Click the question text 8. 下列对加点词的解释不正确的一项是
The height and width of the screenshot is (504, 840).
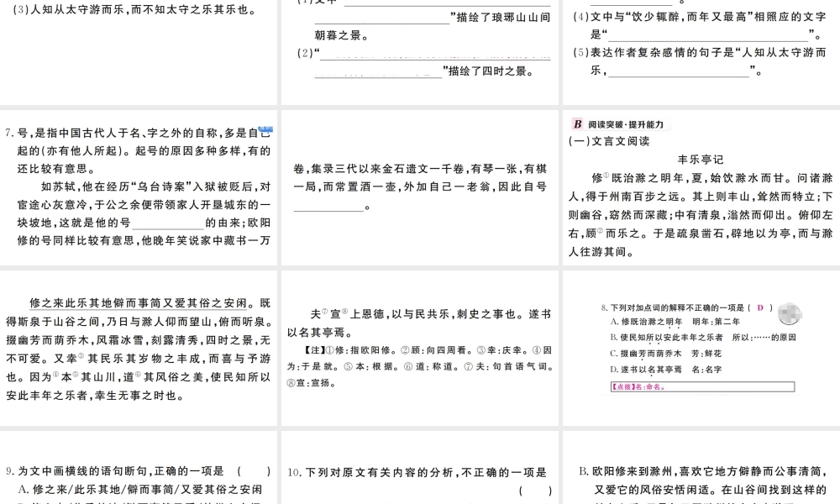(x=673, y=307)
